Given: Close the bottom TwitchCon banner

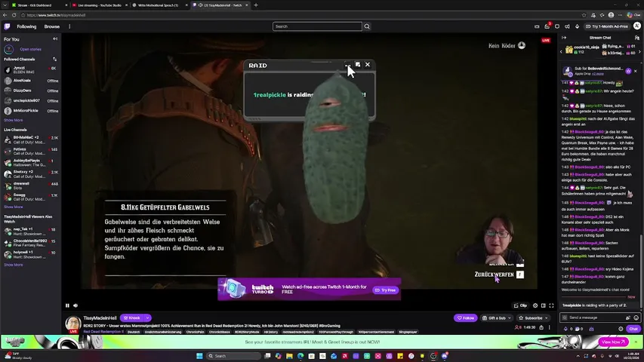Looking at the screenshot, I should (x=636, y=342).
